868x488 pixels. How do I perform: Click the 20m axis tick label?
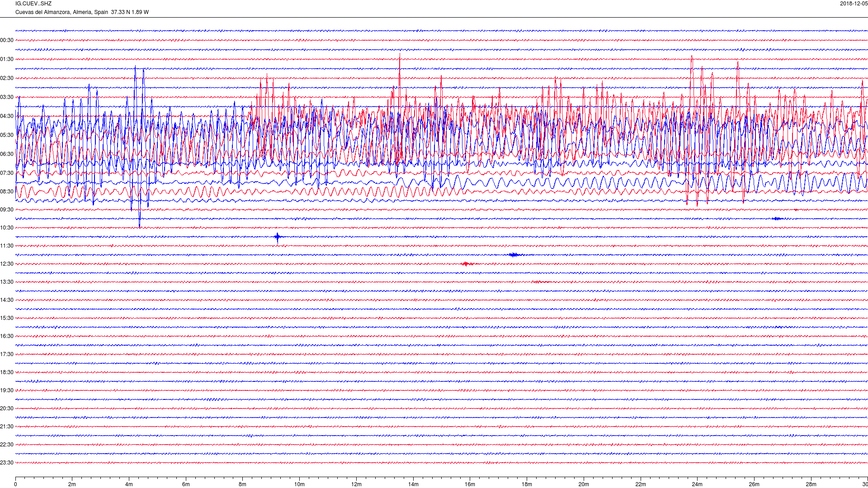[584, 484]
